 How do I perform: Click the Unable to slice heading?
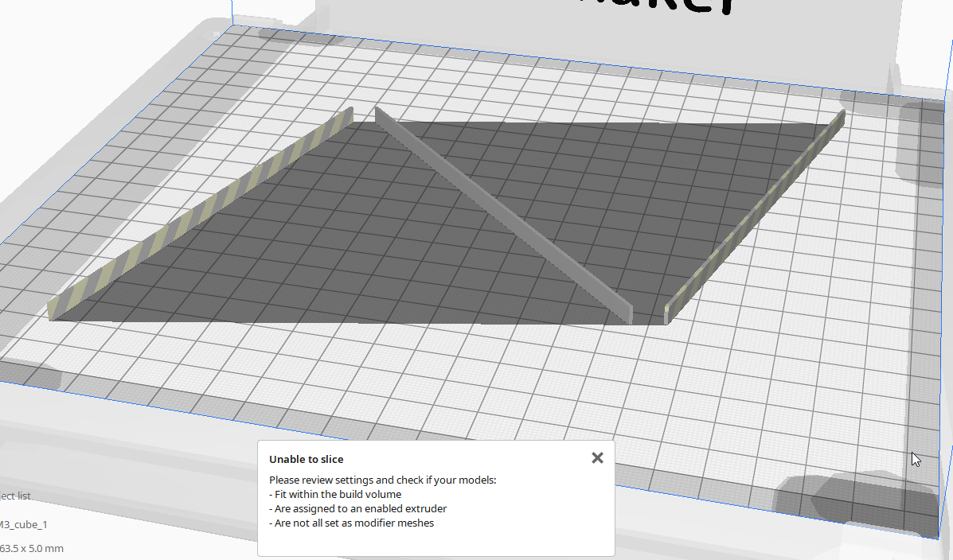pos(307,459)
